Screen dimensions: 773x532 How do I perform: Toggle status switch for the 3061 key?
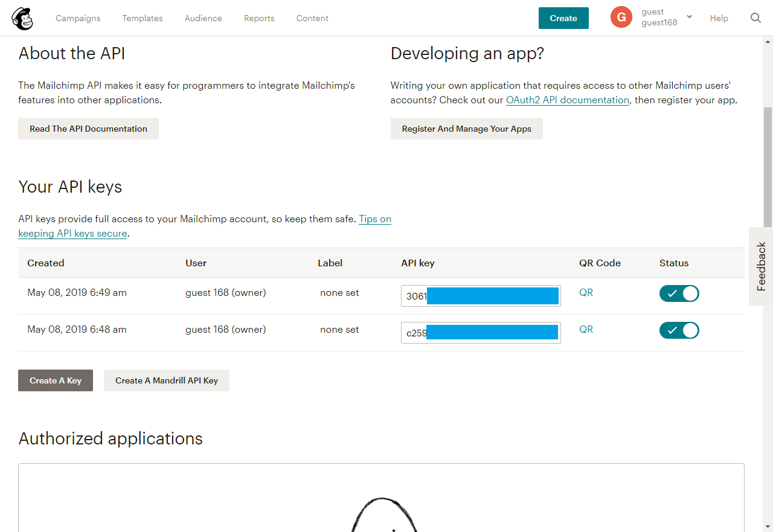click(x=679, y=293)
